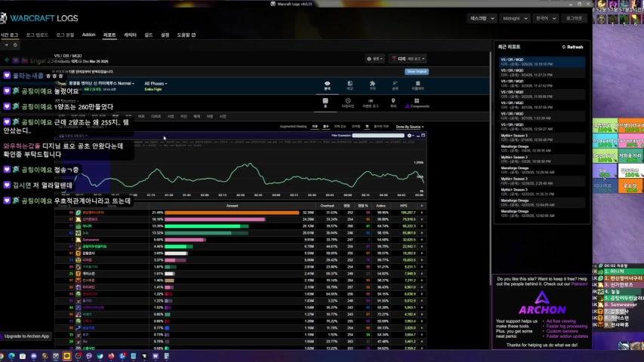This screenshot has width=644, height=362.
Task: Open the 리포트 tab in top navigation
Action: 109,35
